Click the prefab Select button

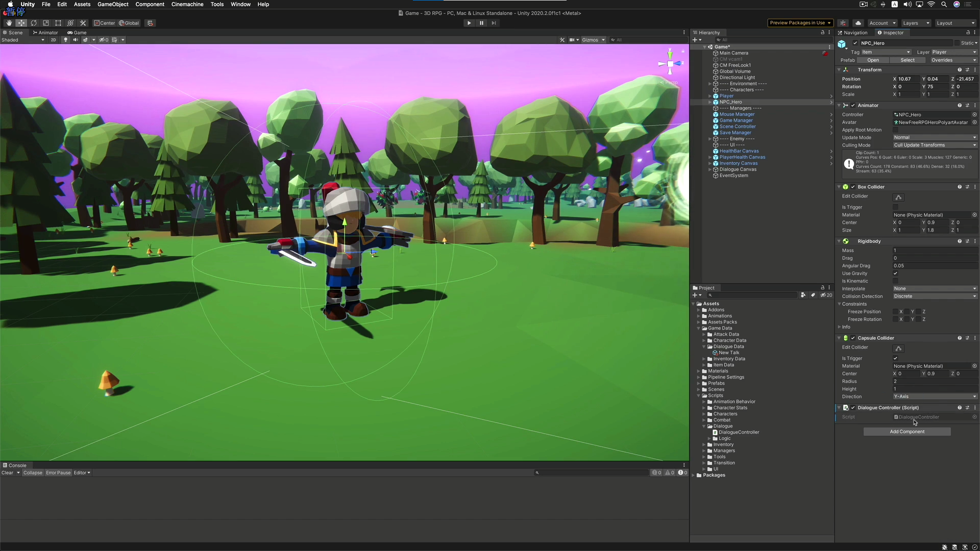pyautogui.click(x=908, y=60)
